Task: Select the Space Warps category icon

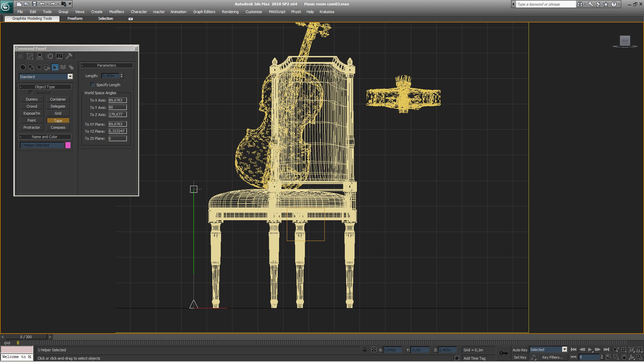Action: (x=63, y=67)
